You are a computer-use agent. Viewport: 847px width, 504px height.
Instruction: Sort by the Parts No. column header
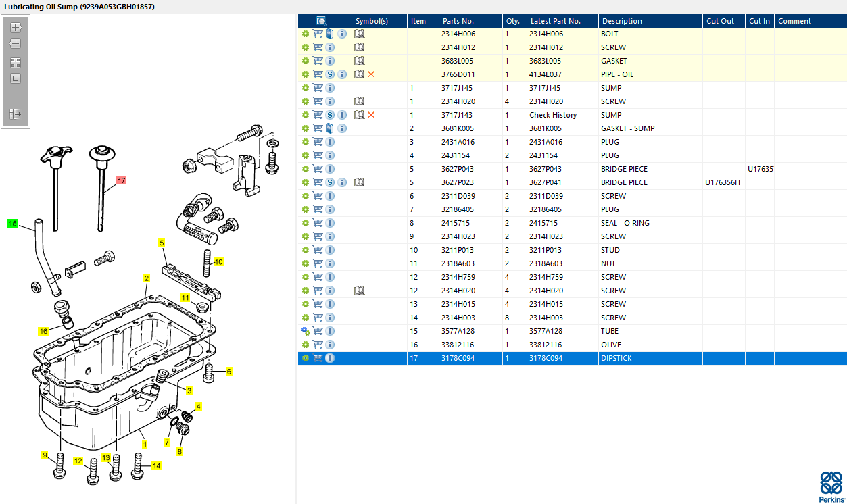click(x=470, y=21)
